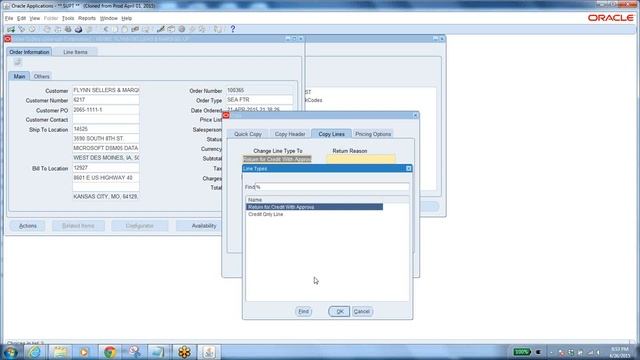Click the Find toolbar icon
The height and width of the screenshot is (360, 640).
tap(21, 29)
